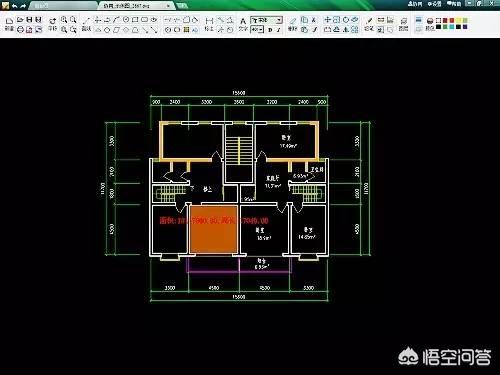Click the move tool with crossed arrows
The height and width of the screenshot is (375, 500).
coord(328,20)
